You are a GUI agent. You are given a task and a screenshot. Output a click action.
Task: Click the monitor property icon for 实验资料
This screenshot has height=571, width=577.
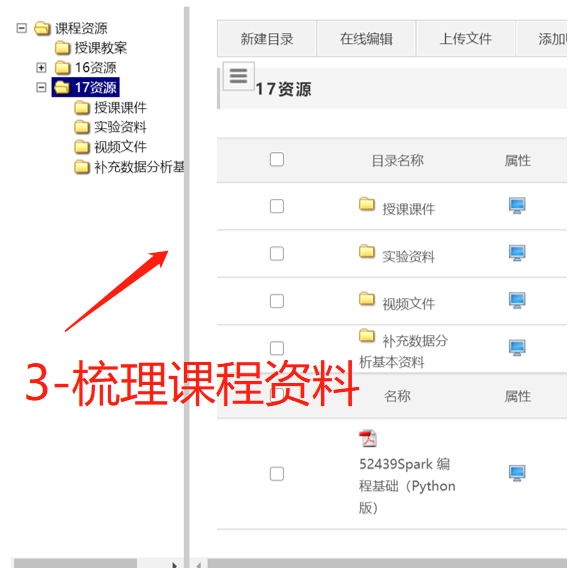tap(517, 253)
